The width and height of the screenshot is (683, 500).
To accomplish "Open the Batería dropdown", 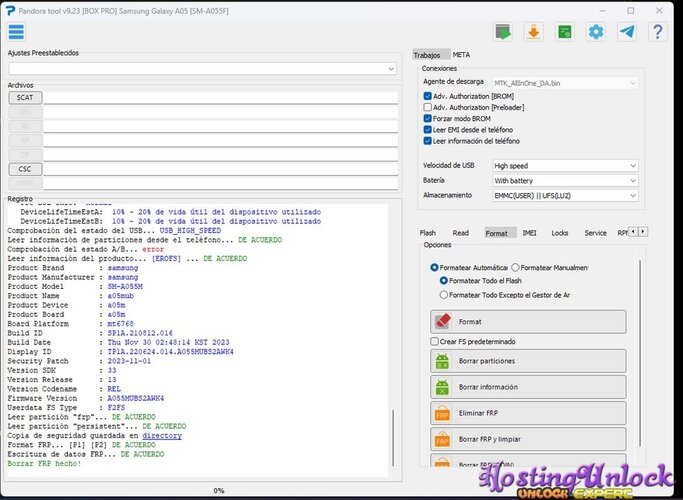I will click(x=564, y=180).
